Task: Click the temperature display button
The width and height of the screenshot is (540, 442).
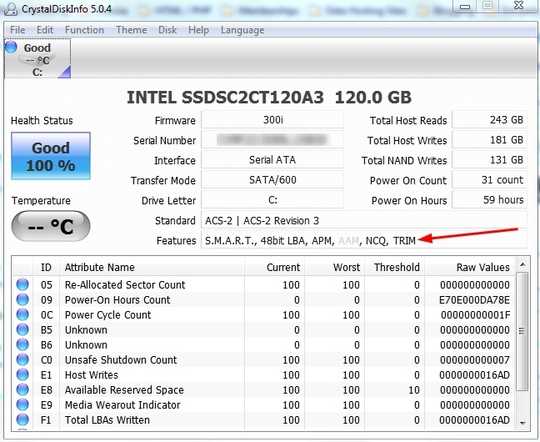Action: click(x=51, y=226)
